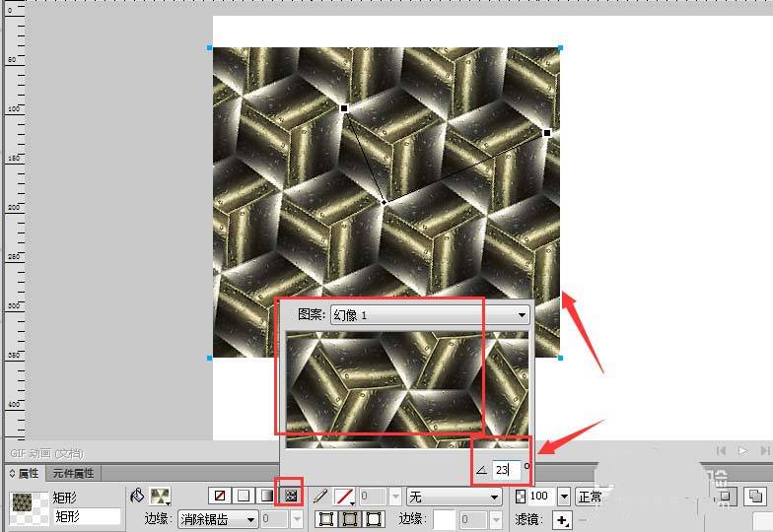773x532 pixels.
Task: Click the 矩形 object name field
Action: click(x=87, y=516)
